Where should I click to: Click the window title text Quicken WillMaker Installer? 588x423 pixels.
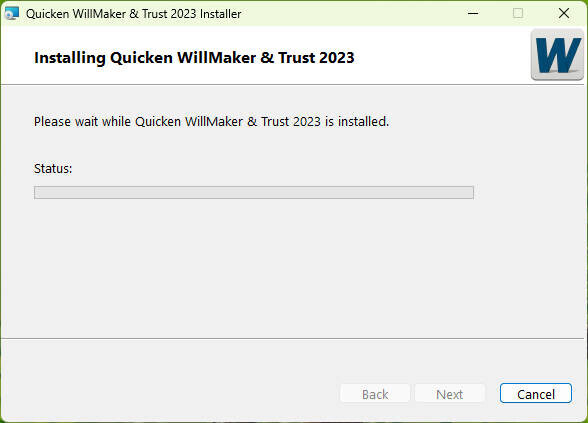point(134,14)
